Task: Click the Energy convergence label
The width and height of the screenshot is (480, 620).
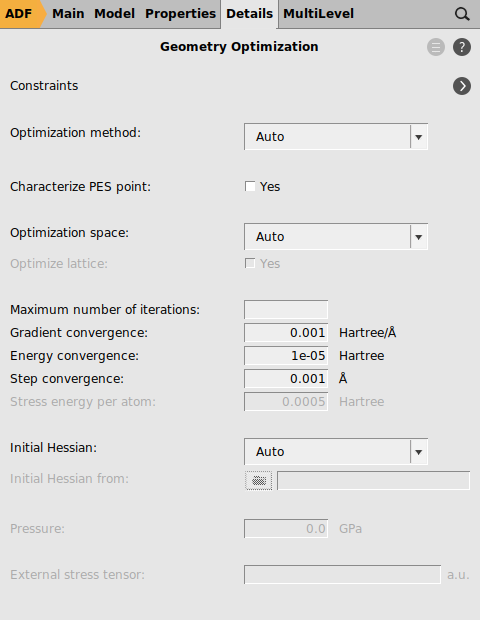Action: click(74, 355)
